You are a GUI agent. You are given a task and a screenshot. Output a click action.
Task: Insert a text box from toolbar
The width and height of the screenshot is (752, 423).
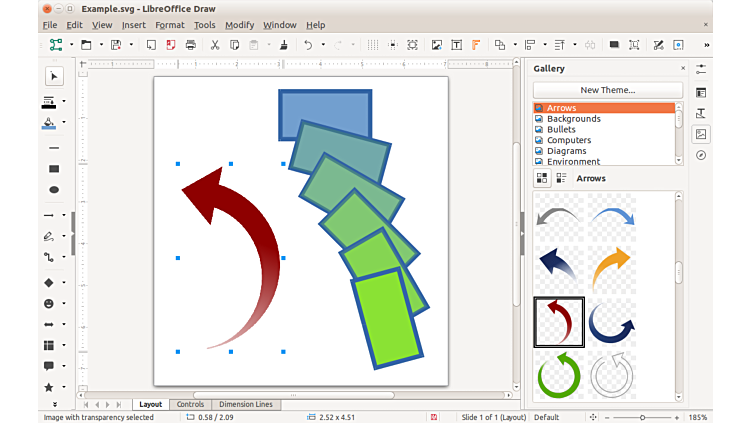point(456,45)
